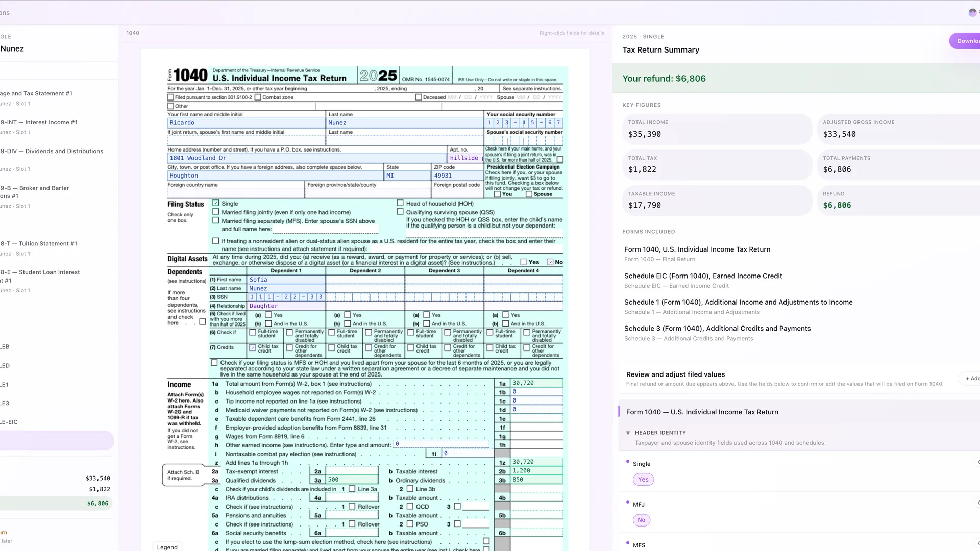This screenshot has width=980, height=551.
Task: Click the apartment number field hillside
Action: (464, 158)
